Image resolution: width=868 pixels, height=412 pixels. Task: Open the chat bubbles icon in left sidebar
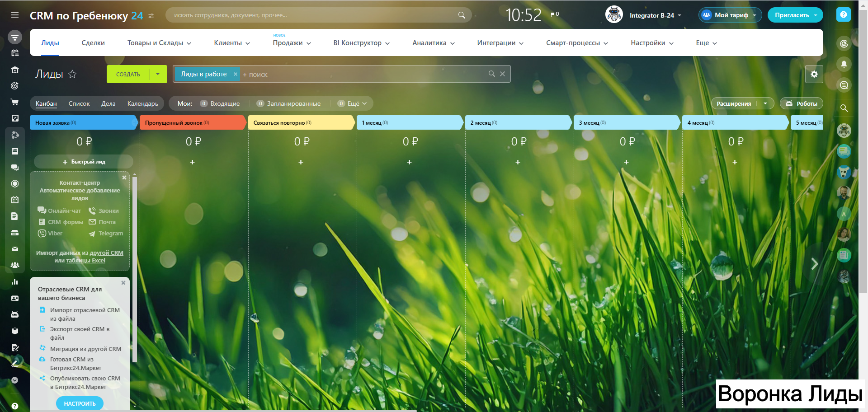(15, 168)
